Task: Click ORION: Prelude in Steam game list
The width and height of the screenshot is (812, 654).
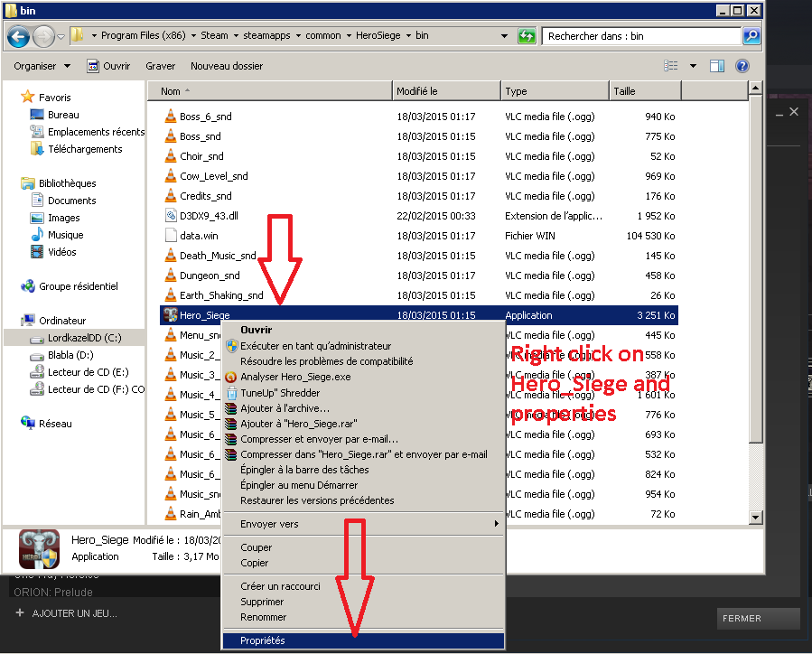Action: [x=52, y=592]
